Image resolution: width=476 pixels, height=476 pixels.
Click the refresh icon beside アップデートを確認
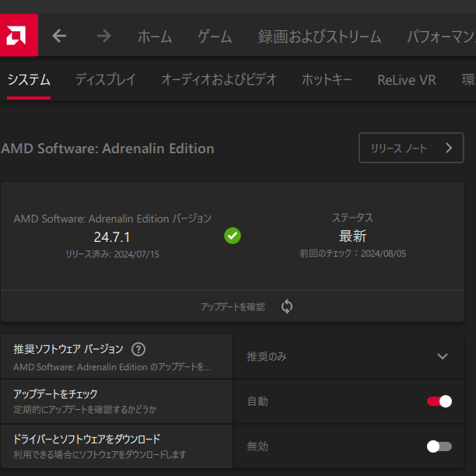[287, 306]
